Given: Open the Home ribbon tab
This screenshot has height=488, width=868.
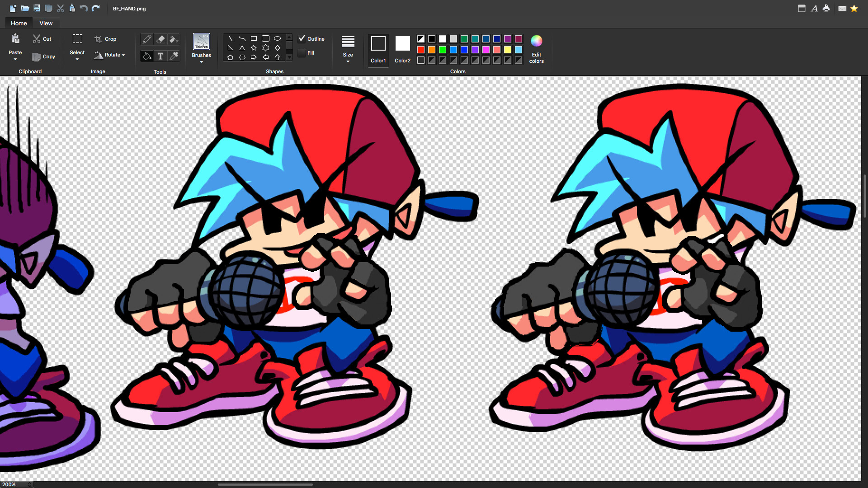Looking at the screenshot, I should click(19, 23).
